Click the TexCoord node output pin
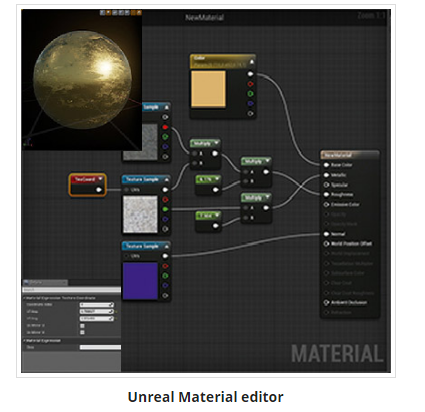The image size is (425, 412). (x=99, y=190)
